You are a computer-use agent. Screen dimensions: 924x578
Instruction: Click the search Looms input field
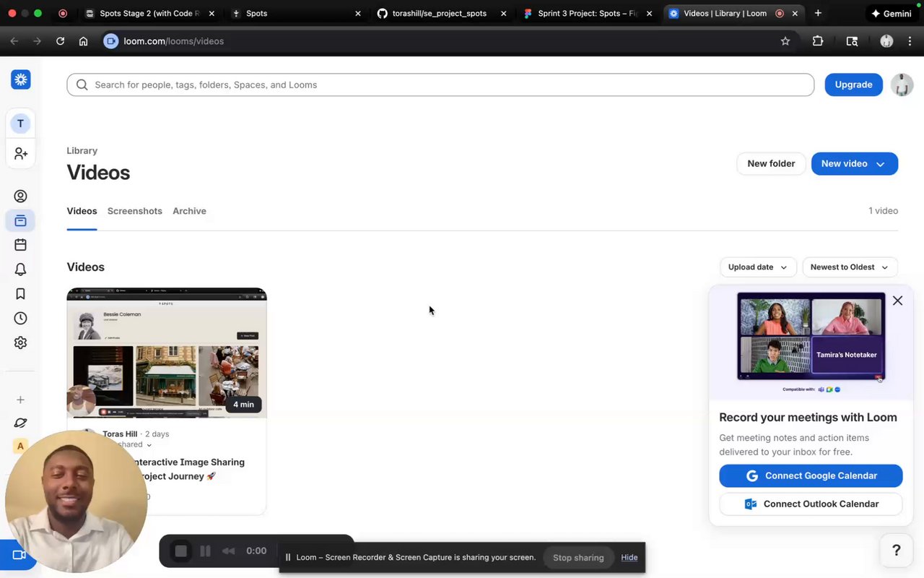click(x=440, y=85)
